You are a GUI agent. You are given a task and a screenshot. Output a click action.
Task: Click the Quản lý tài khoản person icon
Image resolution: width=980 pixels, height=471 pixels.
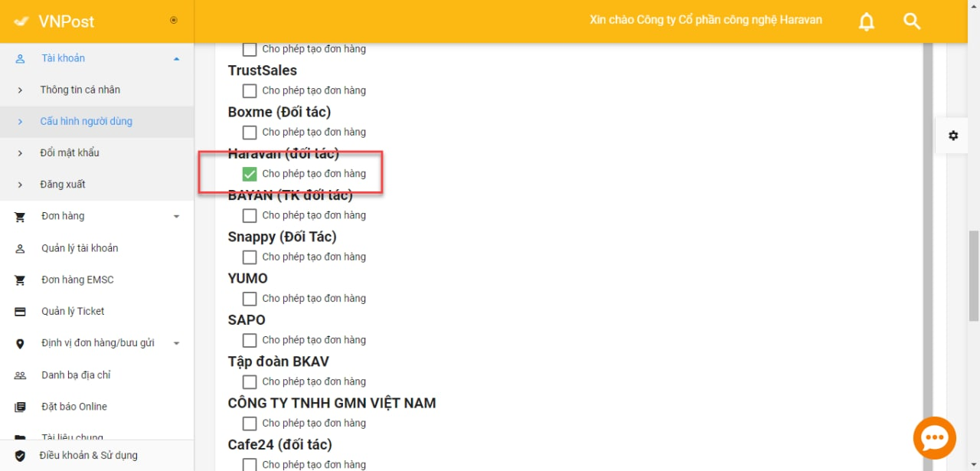tap(20, 248)
